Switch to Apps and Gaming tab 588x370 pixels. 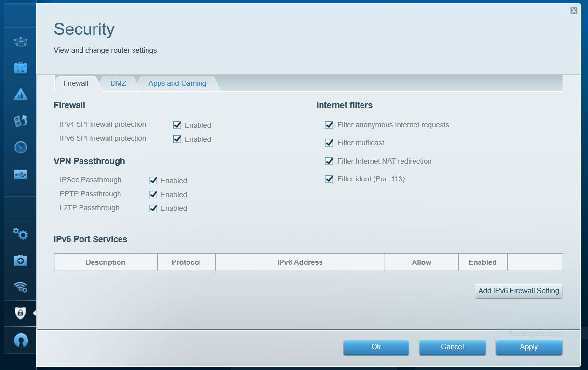click(x=177, y=83)
